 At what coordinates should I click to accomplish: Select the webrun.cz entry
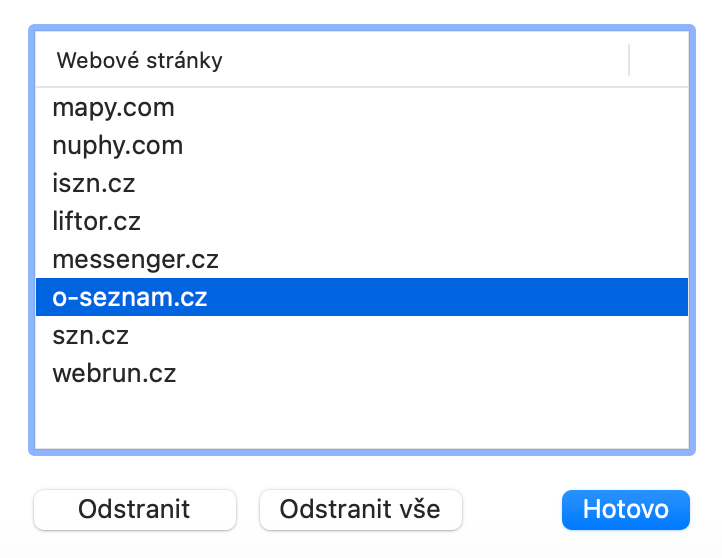click(114, 374)
